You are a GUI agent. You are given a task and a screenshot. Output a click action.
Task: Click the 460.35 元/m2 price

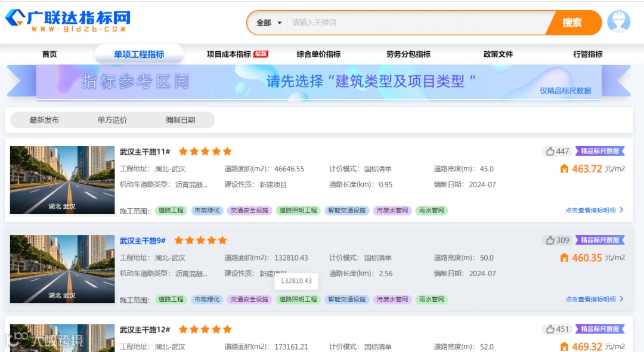[x=599, y=258]
